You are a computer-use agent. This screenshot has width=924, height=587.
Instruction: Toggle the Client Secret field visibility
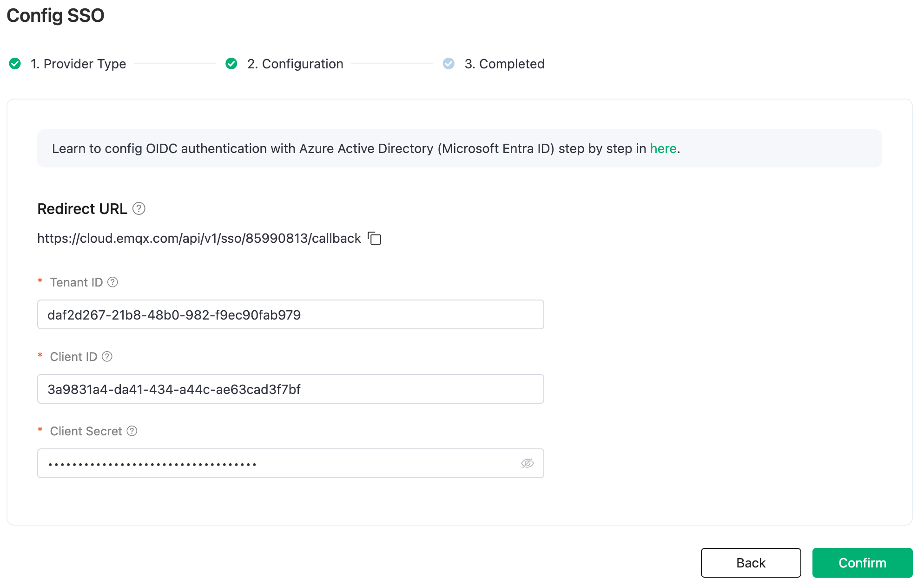pyautogui.click(x=528, y=464)
